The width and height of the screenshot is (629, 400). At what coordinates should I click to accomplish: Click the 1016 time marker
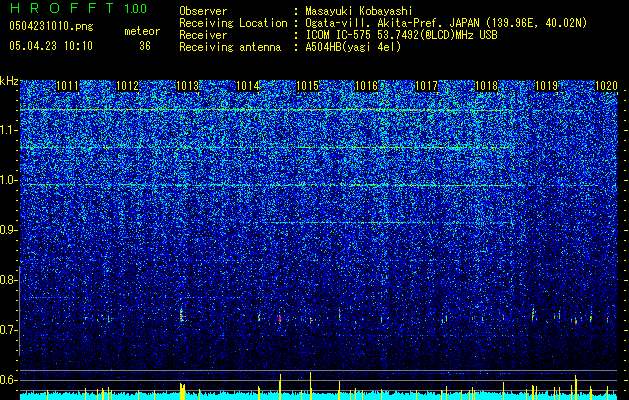pyautogui.click(x=367, y=86)
